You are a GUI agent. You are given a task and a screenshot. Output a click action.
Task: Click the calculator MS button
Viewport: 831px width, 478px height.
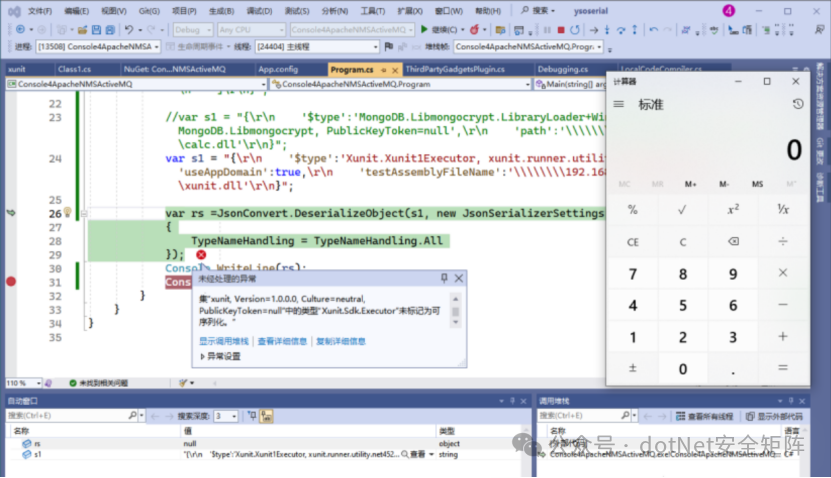coord(757,184)
